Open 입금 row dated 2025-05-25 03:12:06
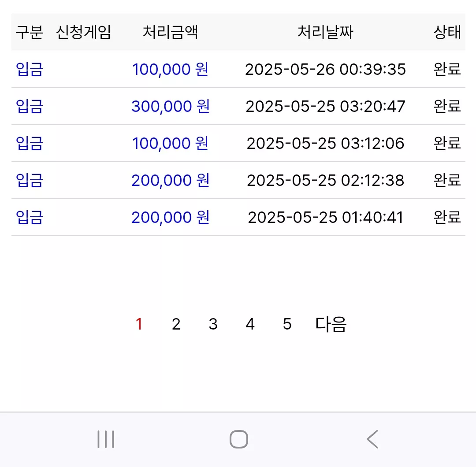The image size is (476, 467). 238,143
